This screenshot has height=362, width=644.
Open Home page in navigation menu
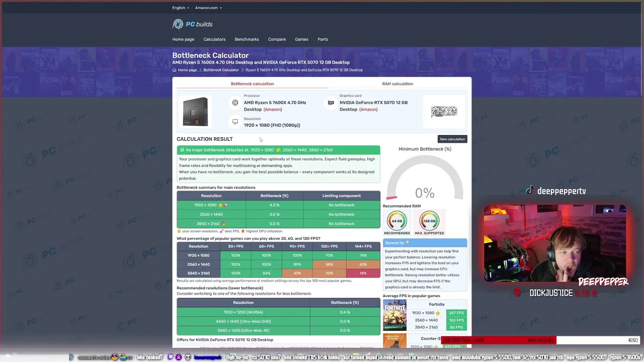click(x=183, y=39)
